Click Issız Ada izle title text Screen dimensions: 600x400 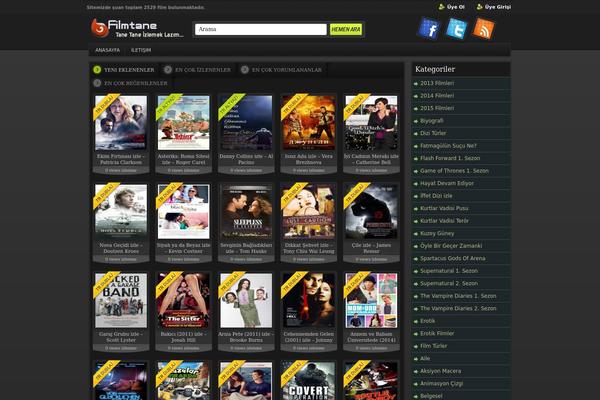pos(309,159)
